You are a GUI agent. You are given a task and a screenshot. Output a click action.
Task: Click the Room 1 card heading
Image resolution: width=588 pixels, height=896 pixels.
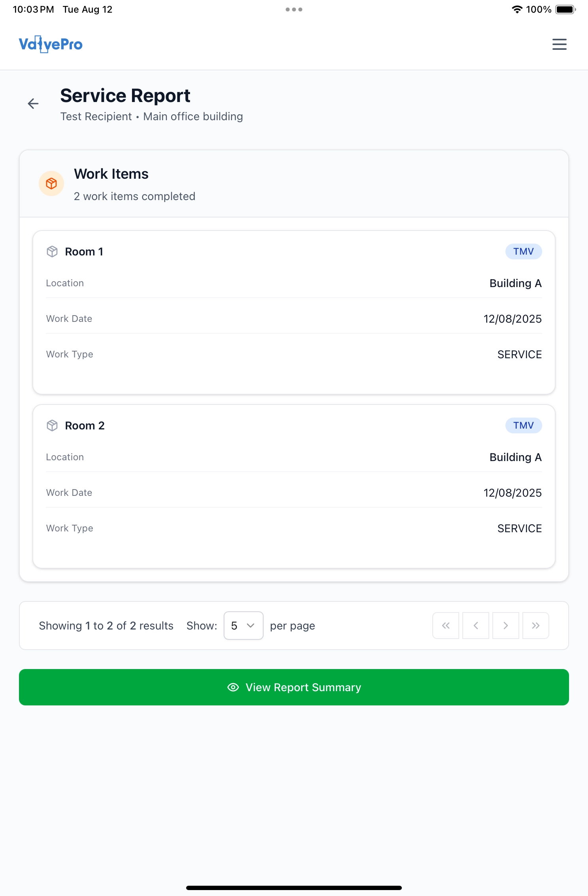coord(84,251)
